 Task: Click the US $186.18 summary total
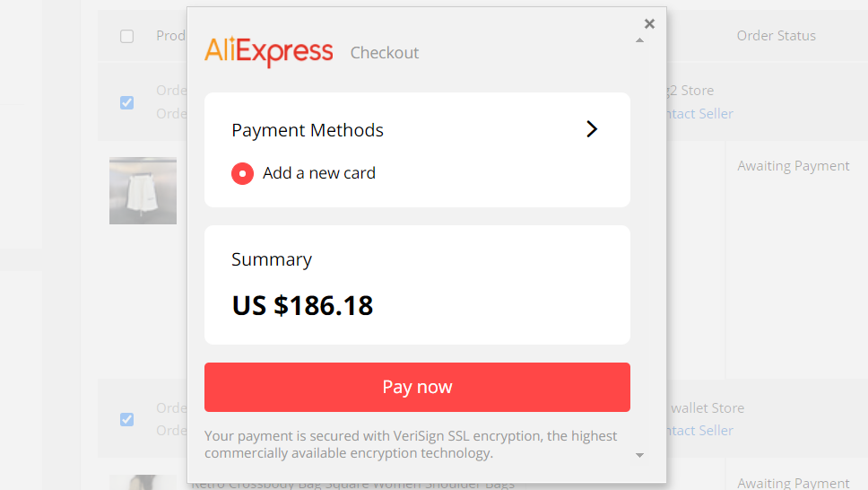tap(302, 305)
